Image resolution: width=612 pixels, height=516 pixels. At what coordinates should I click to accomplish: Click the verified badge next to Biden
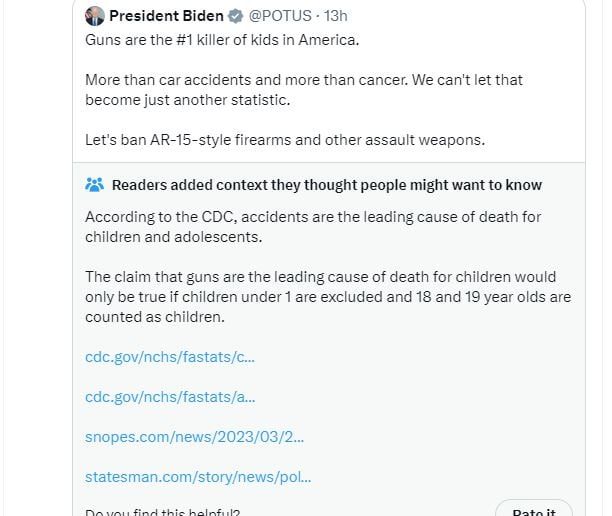click(x=236, y=16)
